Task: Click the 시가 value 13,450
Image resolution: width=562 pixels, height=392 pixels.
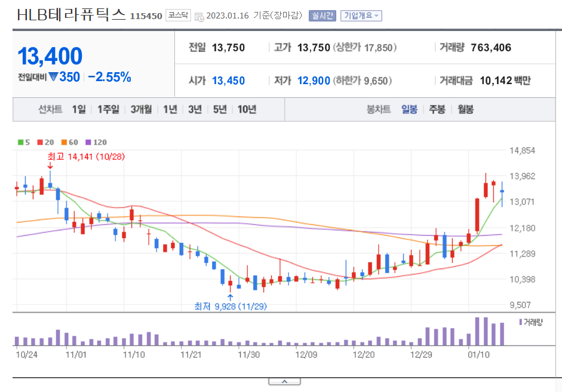Action: coord(228,81)
